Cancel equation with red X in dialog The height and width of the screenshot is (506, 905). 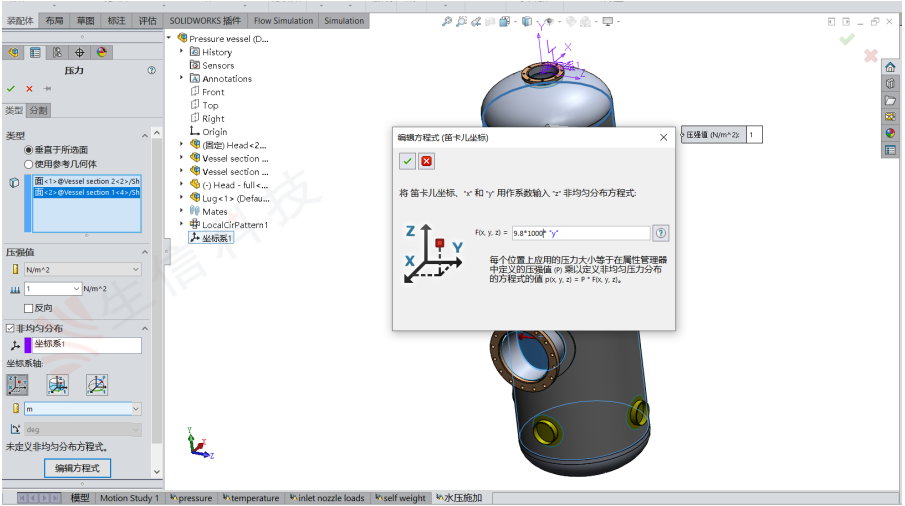point(427,160)
